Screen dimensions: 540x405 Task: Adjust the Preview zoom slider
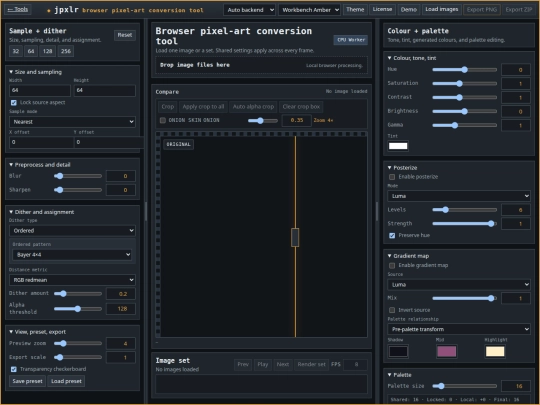pyautogui.click(x=78, y=343)
